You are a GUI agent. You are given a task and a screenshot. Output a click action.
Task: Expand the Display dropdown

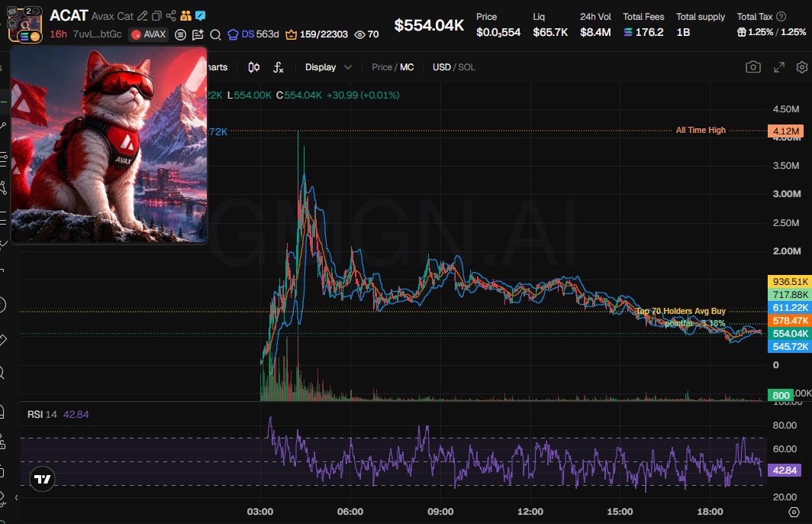pos(328,67)
